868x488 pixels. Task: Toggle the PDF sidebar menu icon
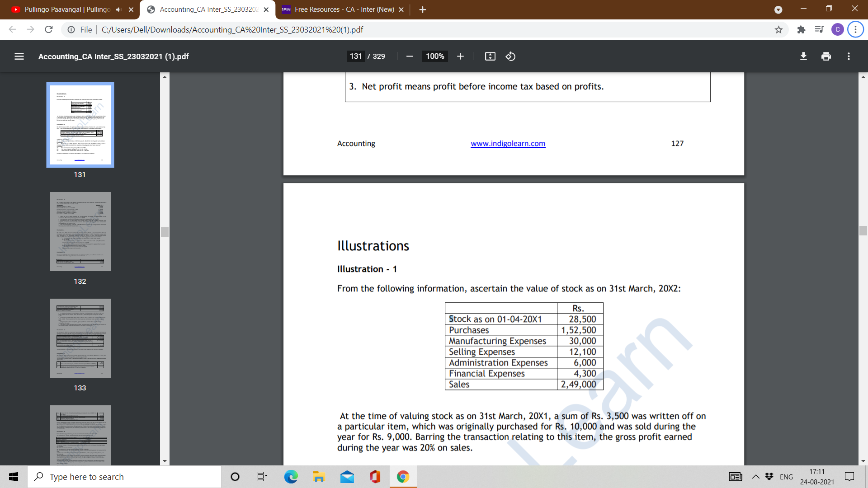click(19, 56)
